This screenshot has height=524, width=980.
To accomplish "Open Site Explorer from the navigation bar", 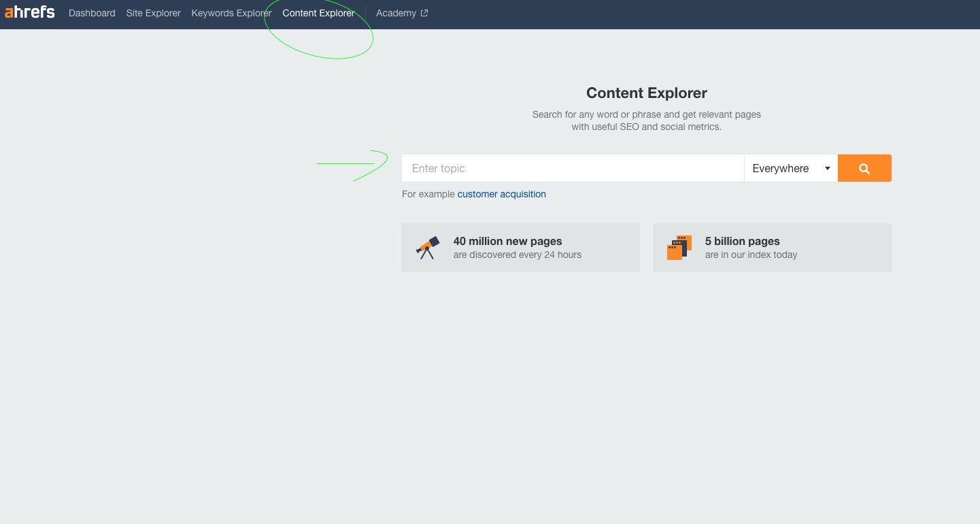I will click(x=153, y=13).
